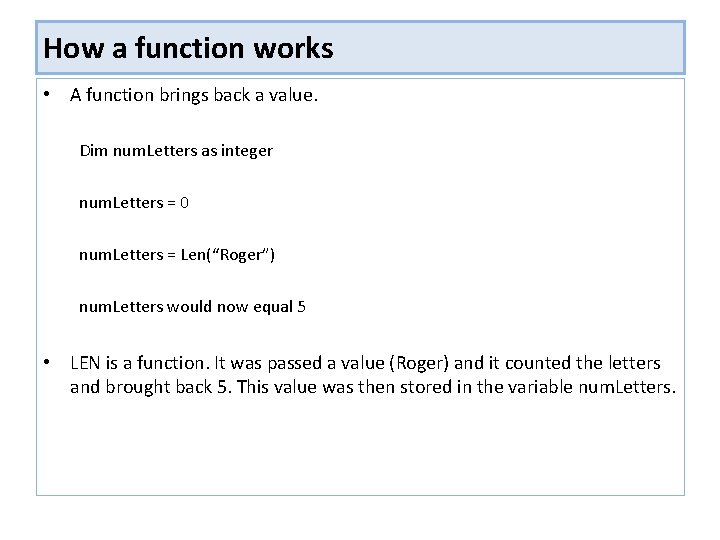
Task: Click the "num.Letters = Len(“Roger”)" line
Action: coord(177,255)
